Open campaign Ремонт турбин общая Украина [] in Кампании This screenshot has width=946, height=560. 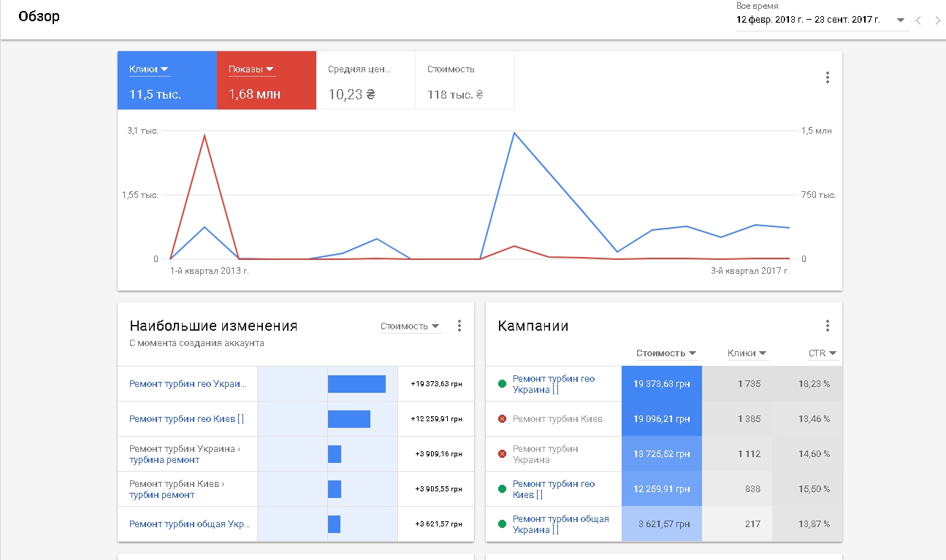coord(561,524)
